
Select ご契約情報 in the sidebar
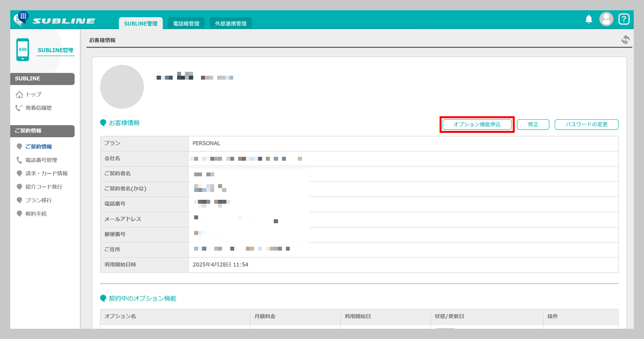point(39,147)
